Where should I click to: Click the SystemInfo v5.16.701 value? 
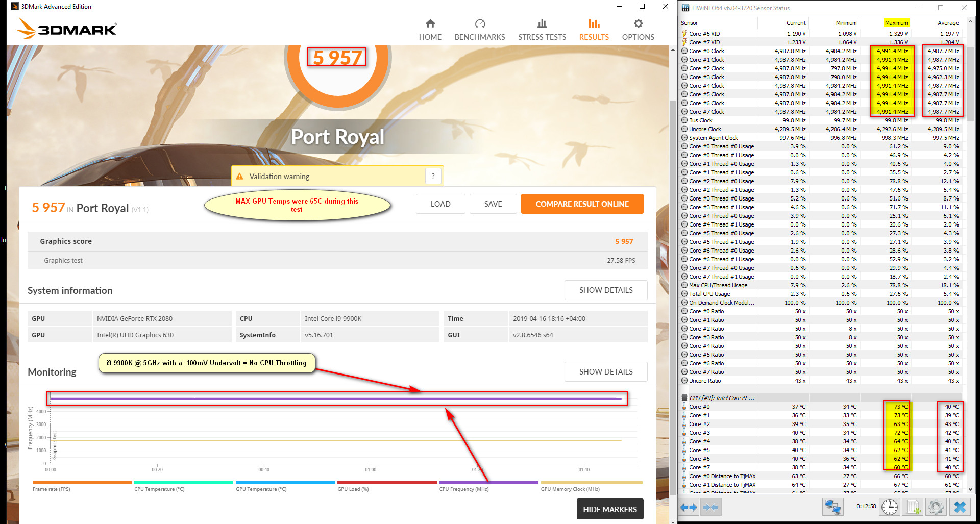click(x=318, y=335)
